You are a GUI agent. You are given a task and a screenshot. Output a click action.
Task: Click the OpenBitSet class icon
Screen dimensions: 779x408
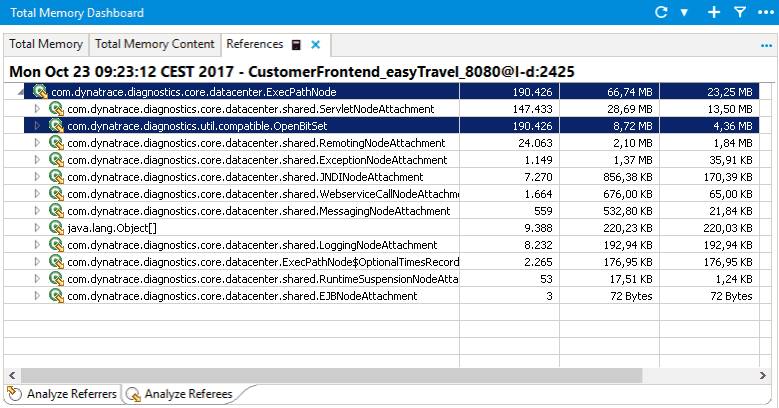tap(56, 126)
